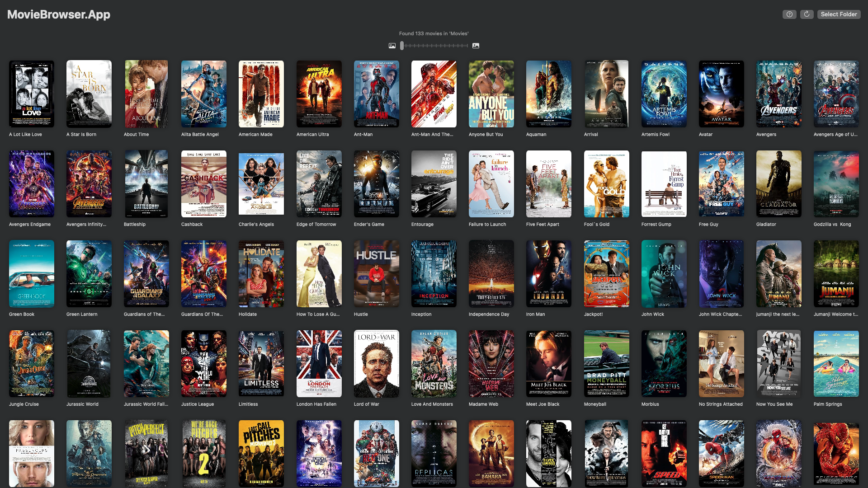868x488 pixels.
Task: Select the Artemis Fowl poster
Action: [664, 94]
